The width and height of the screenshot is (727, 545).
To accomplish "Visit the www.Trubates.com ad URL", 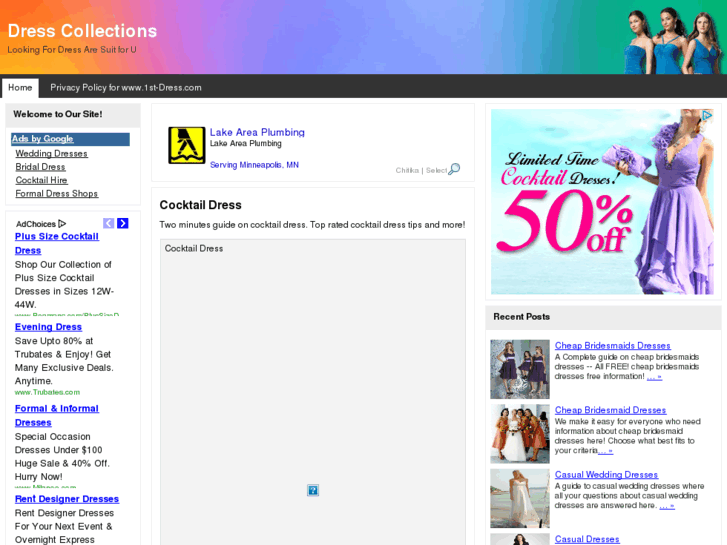I will click(47, 392).
